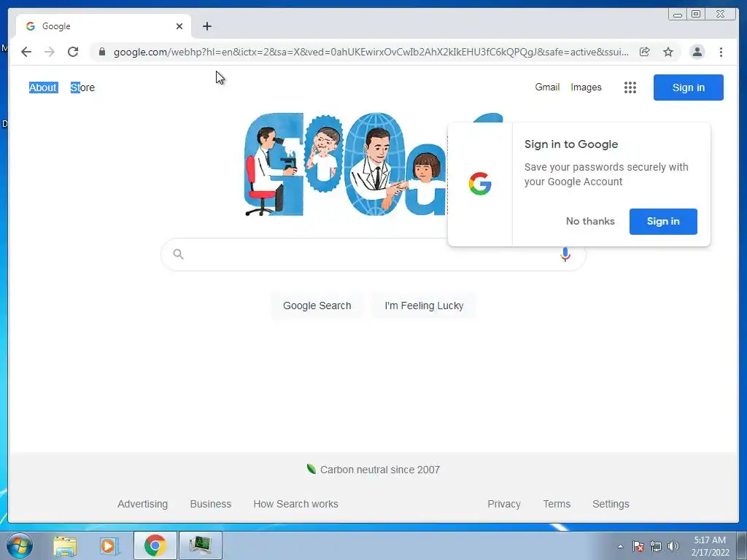Select the Google browser tab
747x560 pixels.
tap(104, 26)
